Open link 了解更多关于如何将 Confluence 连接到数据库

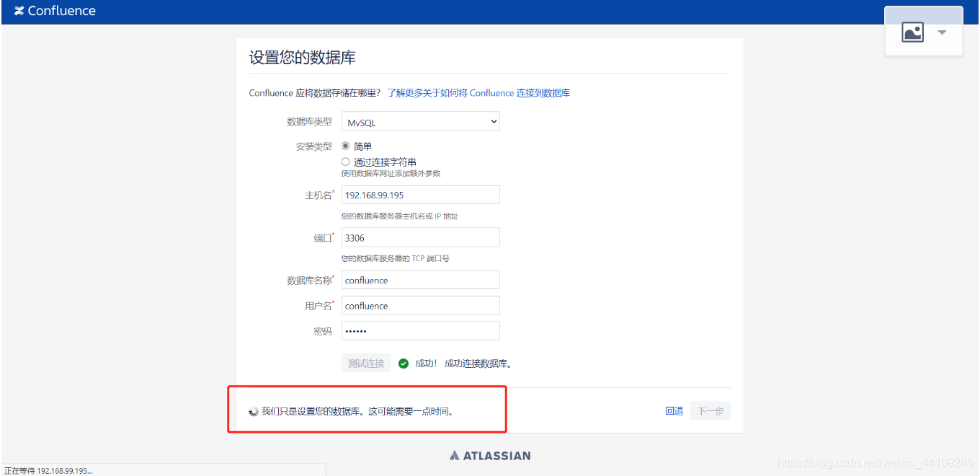pos(478,93)
